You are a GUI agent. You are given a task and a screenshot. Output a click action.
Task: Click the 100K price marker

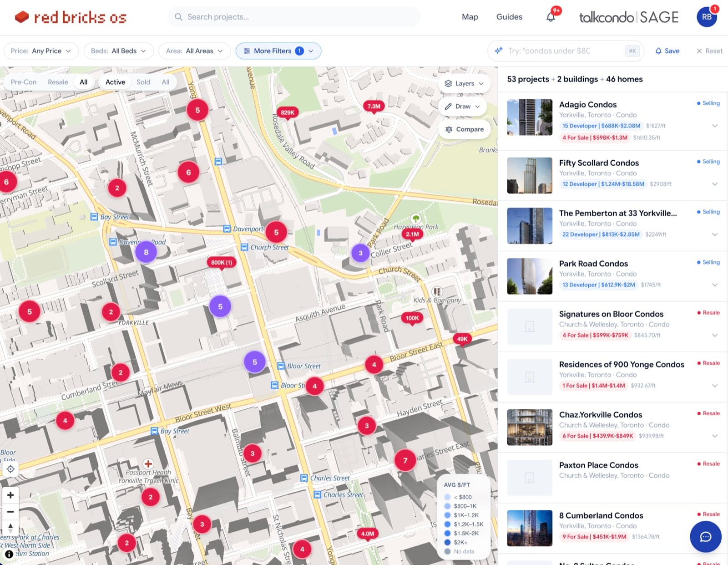tap(412, 318)
